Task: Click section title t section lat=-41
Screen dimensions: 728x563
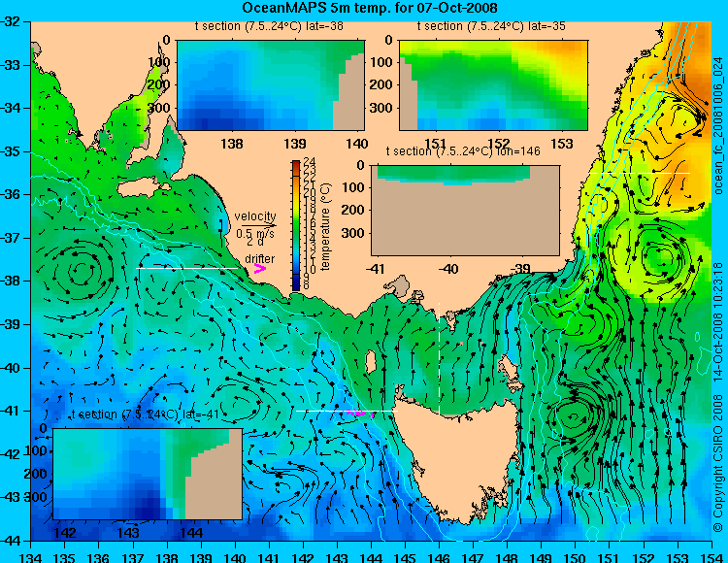Action: tap(145, 414)
